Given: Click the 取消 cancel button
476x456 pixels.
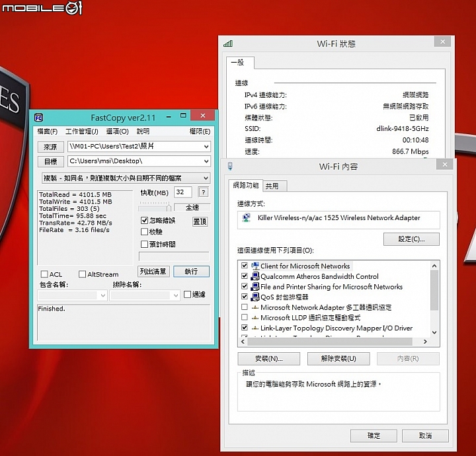Looking at the screenshot, I should [425, 436].
